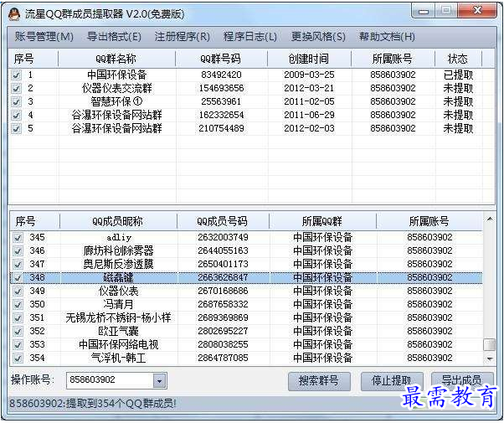504x423 pixels.
Task: Close the 流星QQ群成员提取器 window
Action: [x=477, y=11]
